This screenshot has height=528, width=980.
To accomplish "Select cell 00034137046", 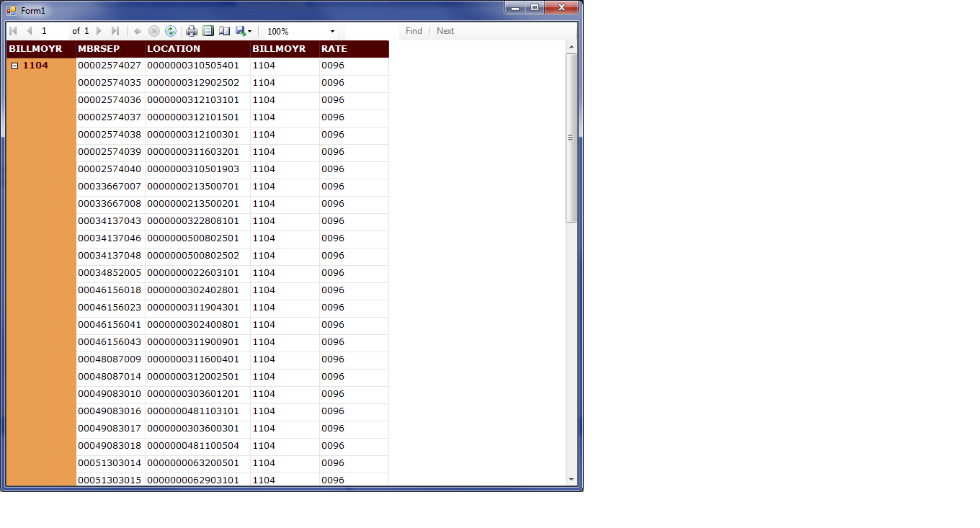I will click(110, 238).
